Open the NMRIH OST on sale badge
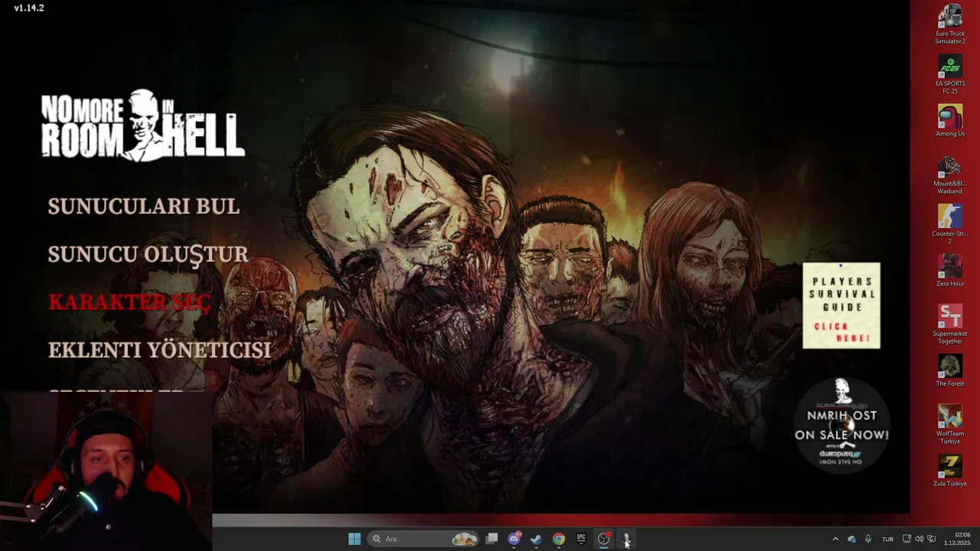The image size is (980, 551). (x=841, y=425)
